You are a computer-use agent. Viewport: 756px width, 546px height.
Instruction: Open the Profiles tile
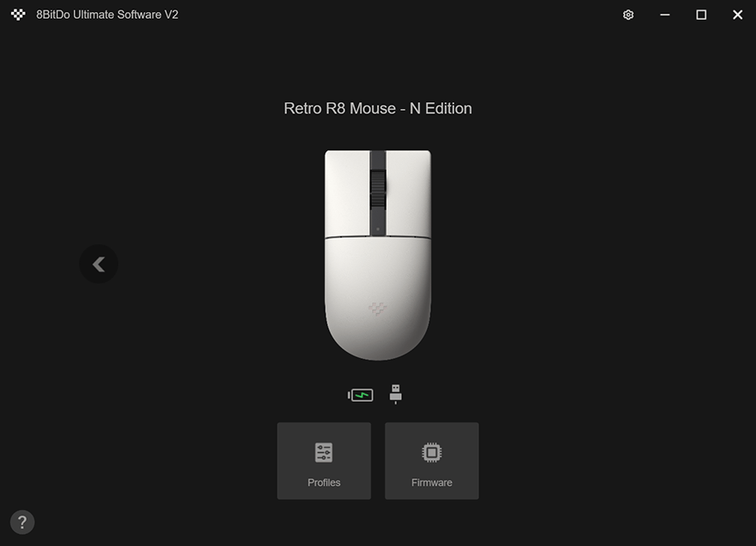pos(324,461)
